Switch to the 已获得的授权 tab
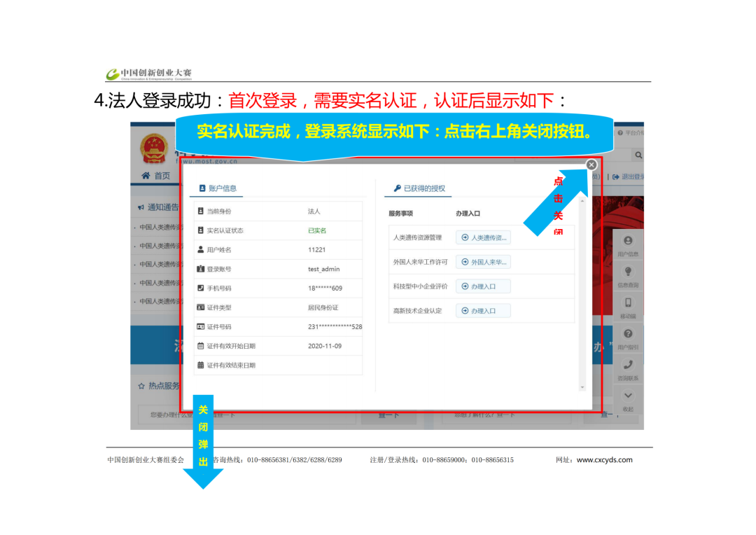The image size is (756, 535). point(419,188)
